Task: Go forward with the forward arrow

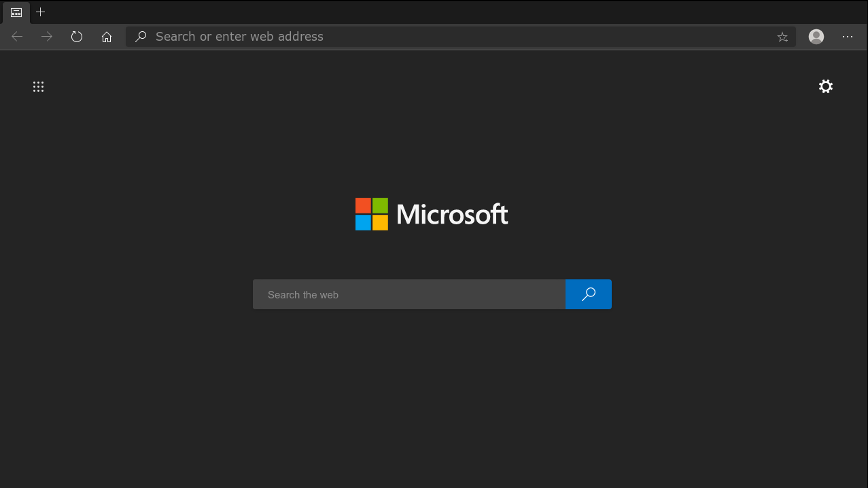Action: (47, 37)
